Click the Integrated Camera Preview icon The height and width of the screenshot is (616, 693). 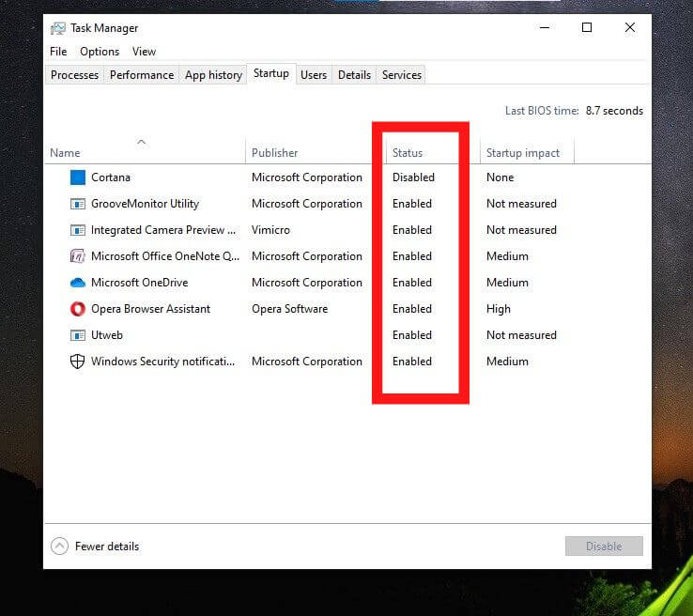click(x=77, y=230)
